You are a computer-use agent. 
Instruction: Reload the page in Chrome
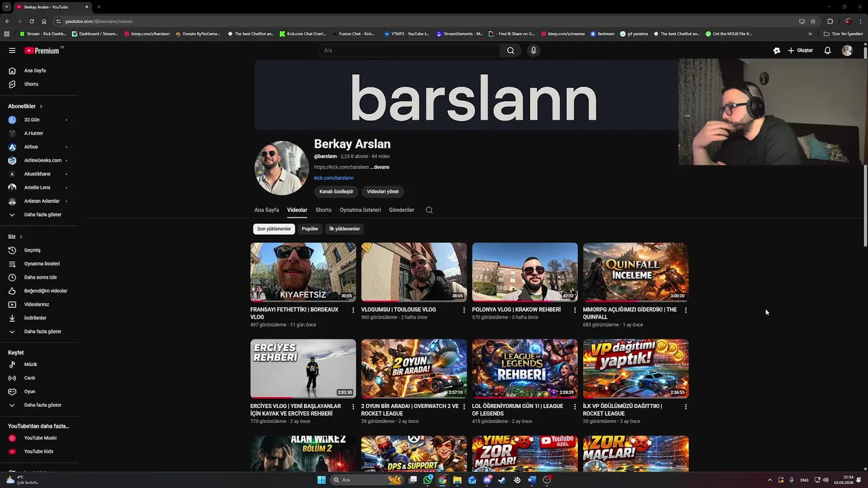[x=31, y=21]
